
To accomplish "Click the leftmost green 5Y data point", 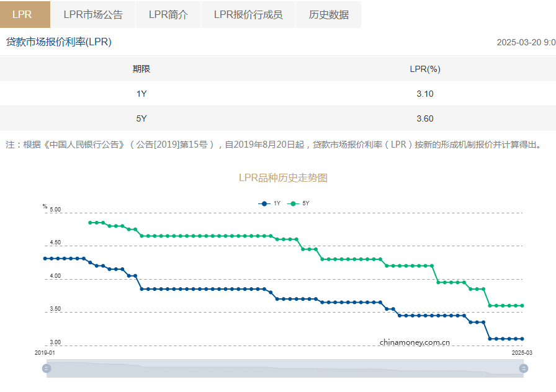I will 90,223.
